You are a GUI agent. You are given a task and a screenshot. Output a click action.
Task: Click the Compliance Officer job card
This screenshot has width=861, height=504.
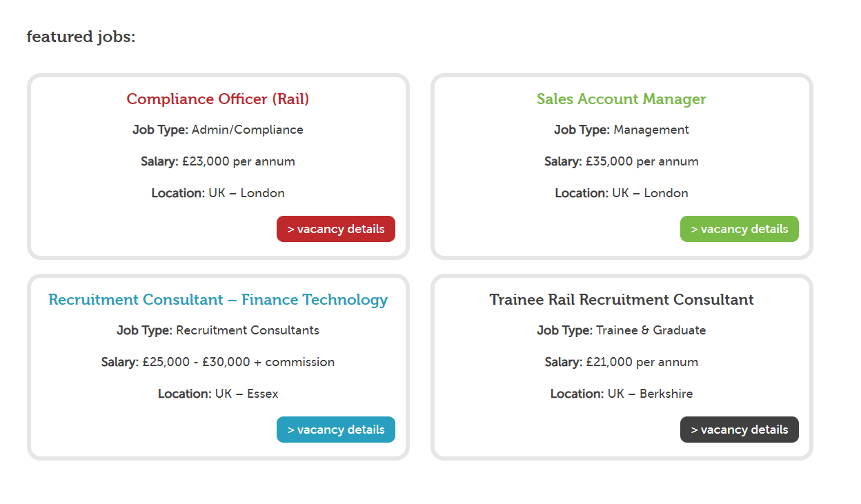point(217,167)
